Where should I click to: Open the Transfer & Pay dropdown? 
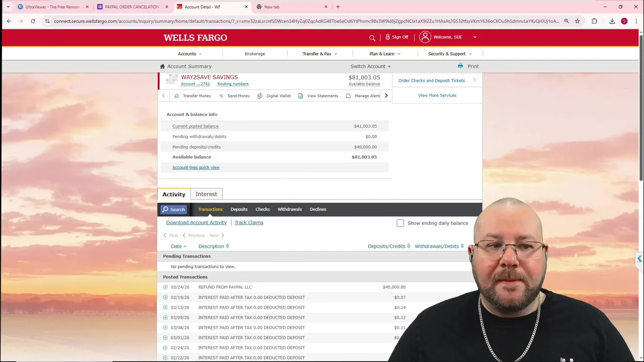320,54
